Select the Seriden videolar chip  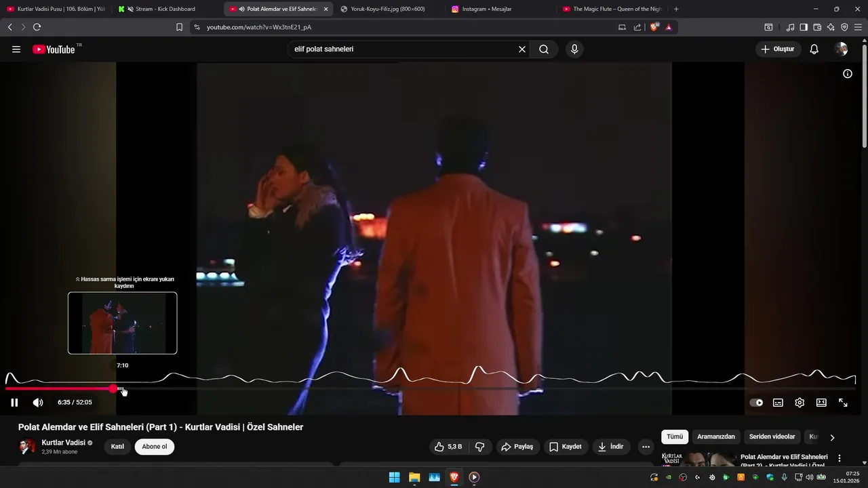772,437
